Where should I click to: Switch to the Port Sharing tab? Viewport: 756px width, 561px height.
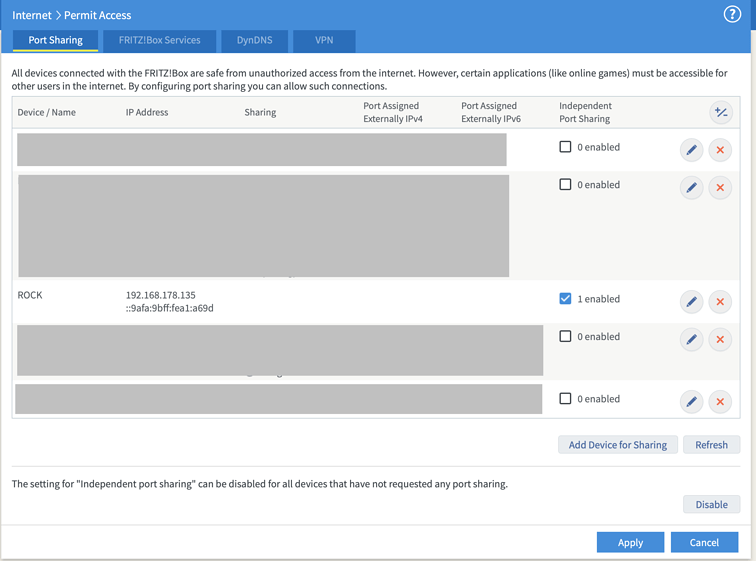[55, 40]
